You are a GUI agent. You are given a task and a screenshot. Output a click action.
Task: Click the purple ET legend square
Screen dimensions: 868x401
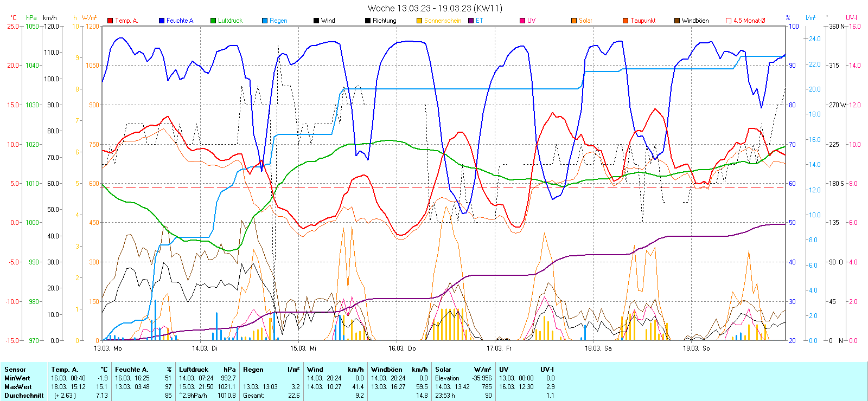tap(471, 21)
